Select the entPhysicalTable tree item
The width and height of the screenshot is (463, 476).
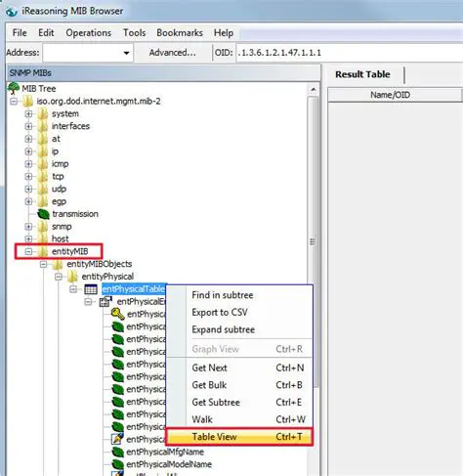coord(134,289)
